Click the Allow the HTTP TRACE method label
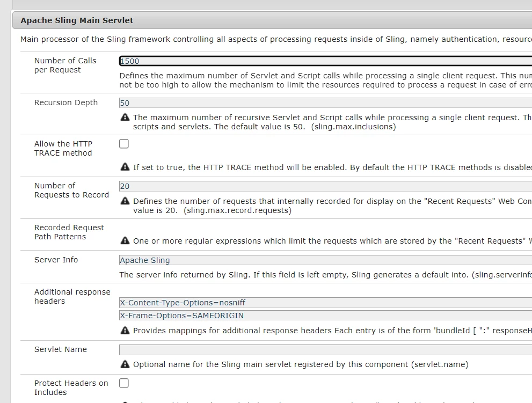The height and width of the screenshot is (403, 532). [x=63, y=148]
